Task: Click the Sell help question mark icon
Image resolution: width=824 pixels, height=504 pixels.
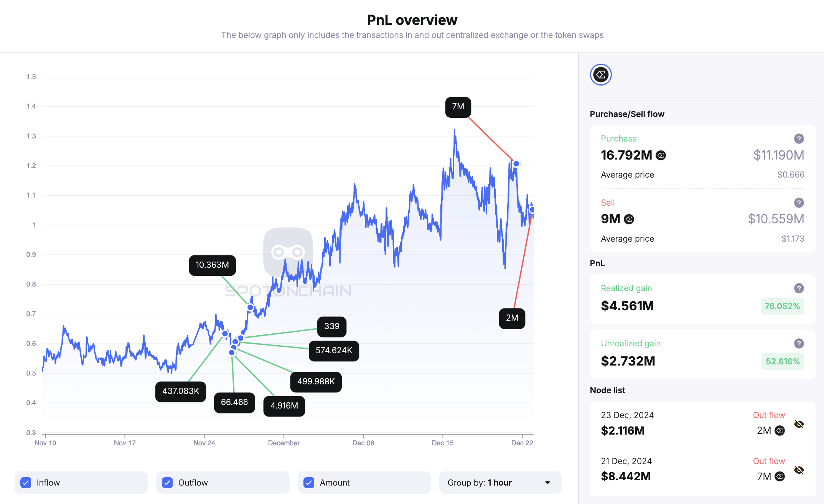Action: click(799, 203)
